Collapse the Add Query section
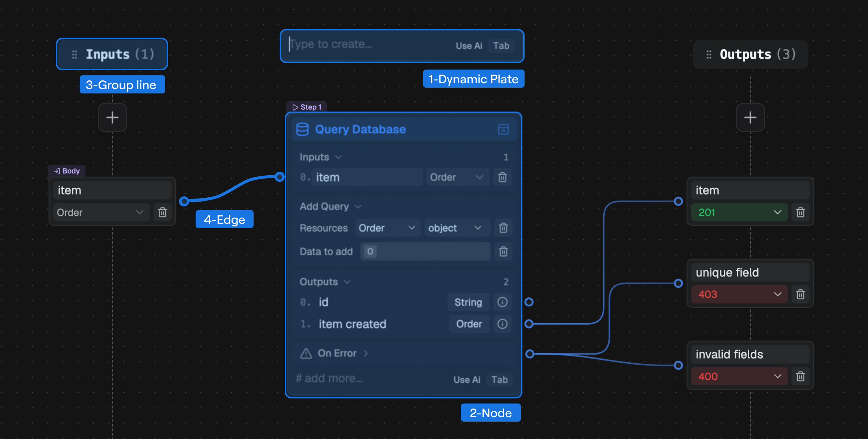868x439 pixels. pos(358,206)
